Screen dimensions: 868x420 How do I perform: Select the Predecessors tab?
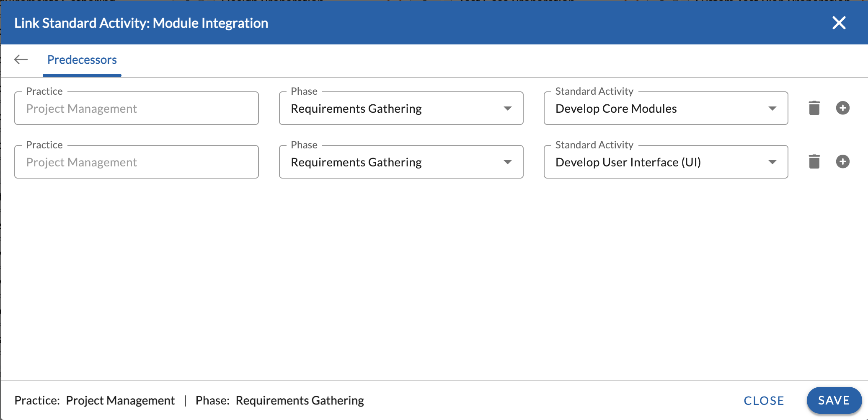point(82,60)
